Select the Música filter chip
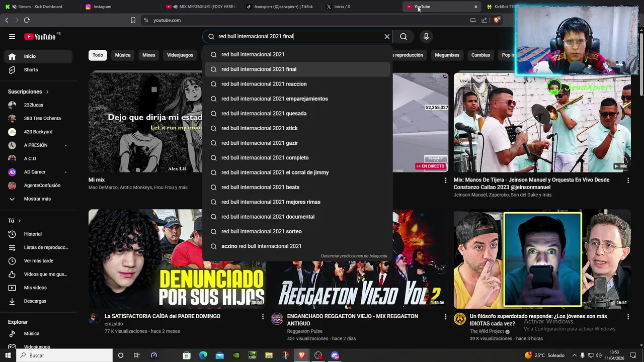The width and height of the screenshot is (644, 362). [123, 55]
